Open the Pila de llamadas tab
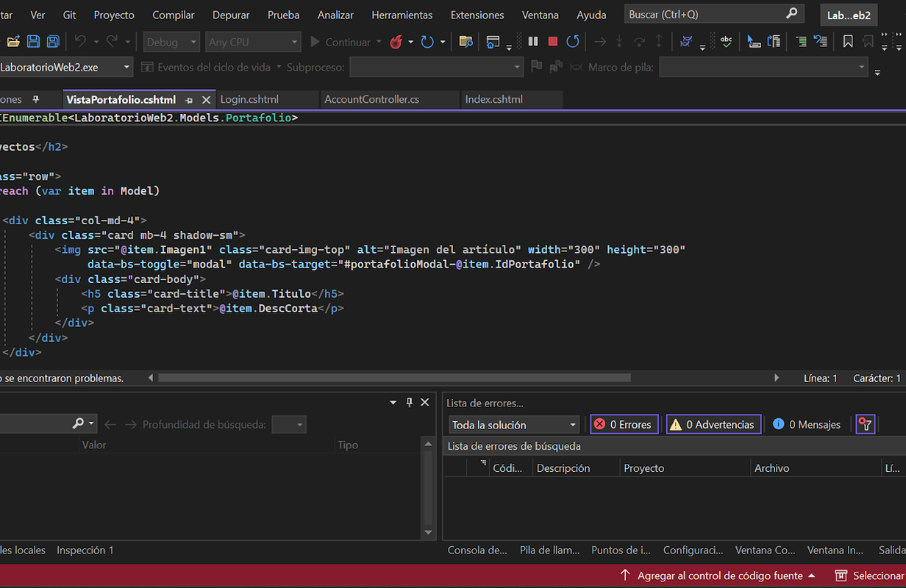This screenshot has width=906, height=588. click(x=549, y=550)
